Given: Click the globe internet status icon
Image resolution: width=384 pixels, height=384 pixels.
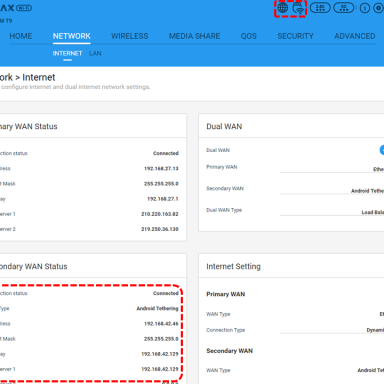Looking at the screenshot, I should click(x=283, y=8).
